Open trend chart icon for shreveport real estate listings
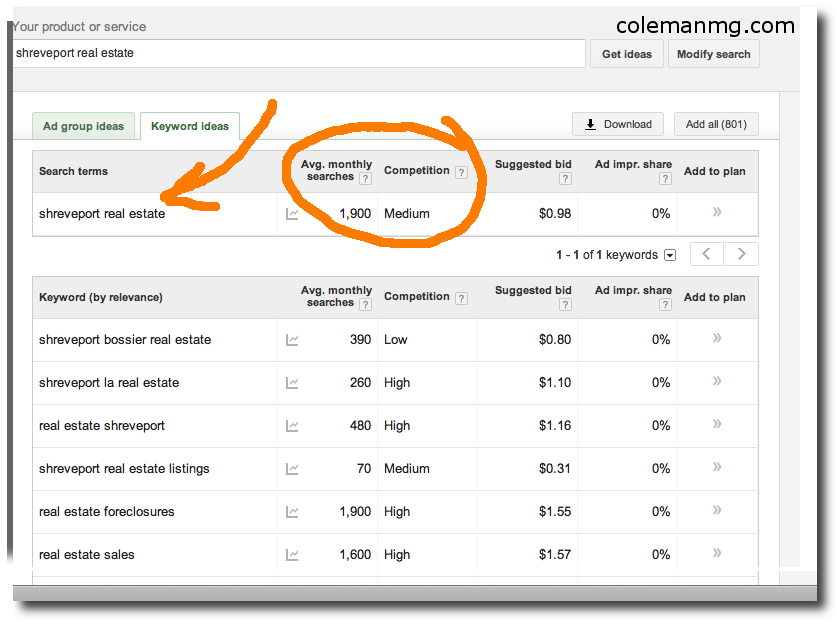Screen dimensions: 840x624 292,469
